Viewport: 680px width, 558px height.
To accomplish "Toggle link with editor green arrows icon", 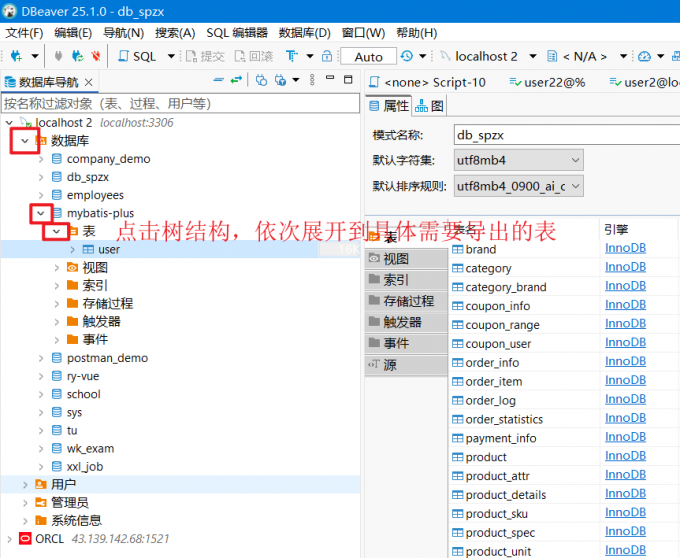I will click(x=236, y=80).
